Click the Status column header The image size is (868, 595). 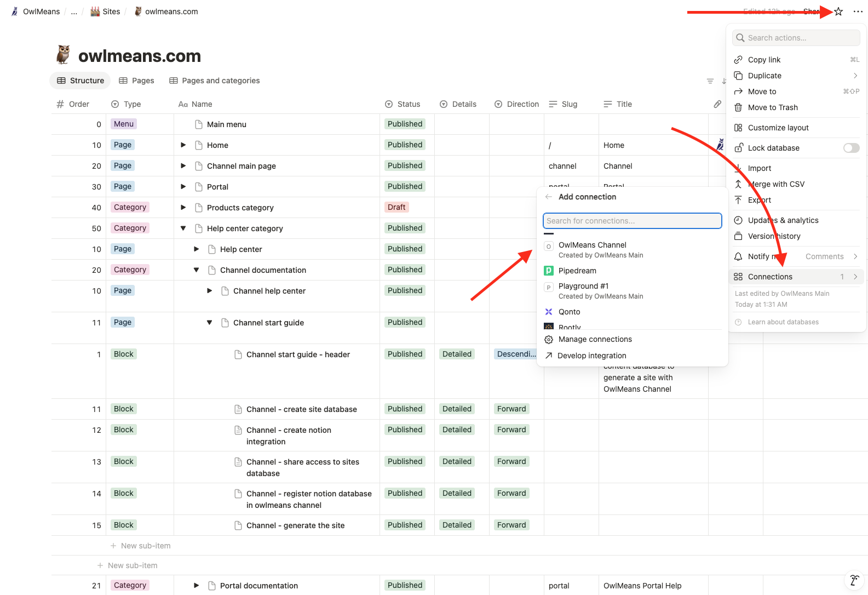403,104
